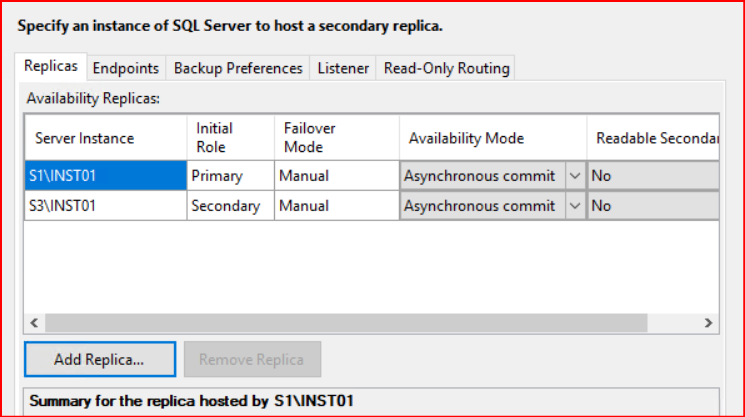The height and width of the screenshot is (417, 745).
Task: Click the Remove Replica button
Action: 252,358
